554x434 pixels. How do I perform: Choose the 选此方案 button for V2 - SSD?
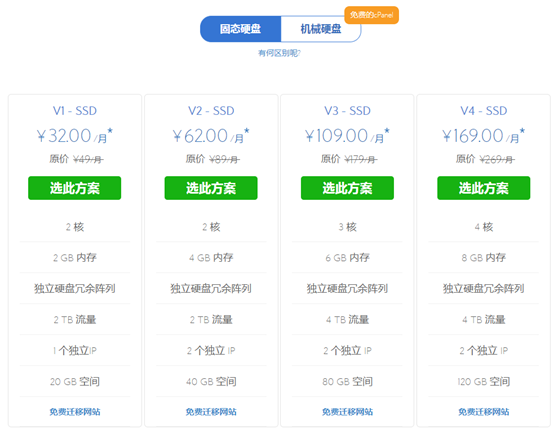tap(211, 188)
